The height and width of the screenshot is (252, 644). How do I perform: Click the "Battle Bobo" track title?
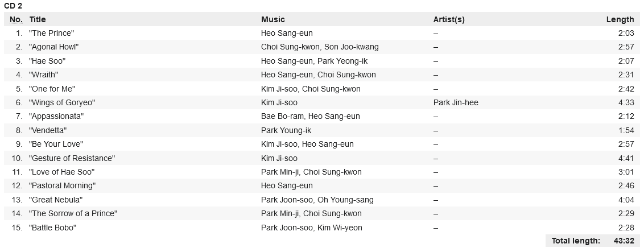tap(52, 228)
